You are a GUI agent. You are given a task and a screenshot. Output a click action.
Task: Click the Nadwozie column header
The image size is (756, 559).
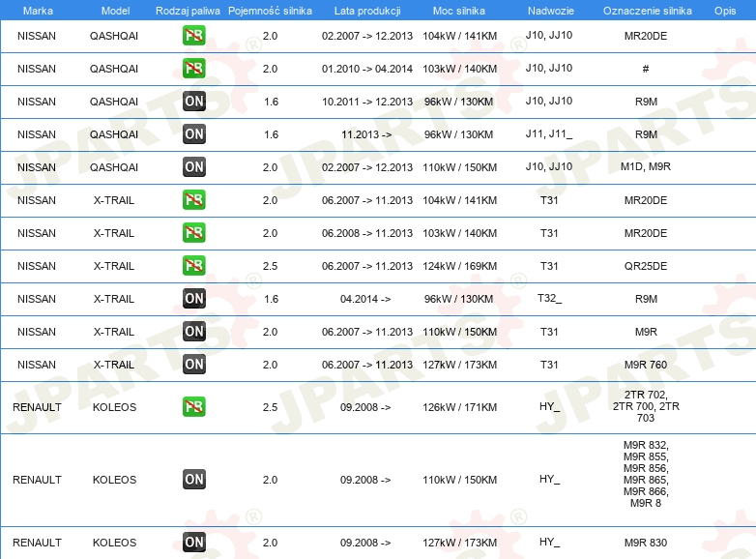pos(551,11)
